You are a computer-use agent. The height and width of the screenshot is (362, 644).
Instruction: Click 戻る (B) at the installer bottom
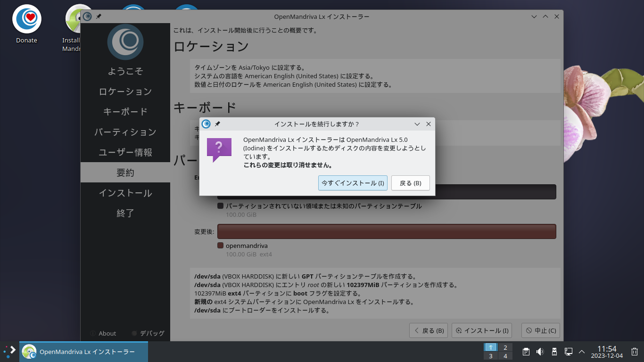point(429,330)
